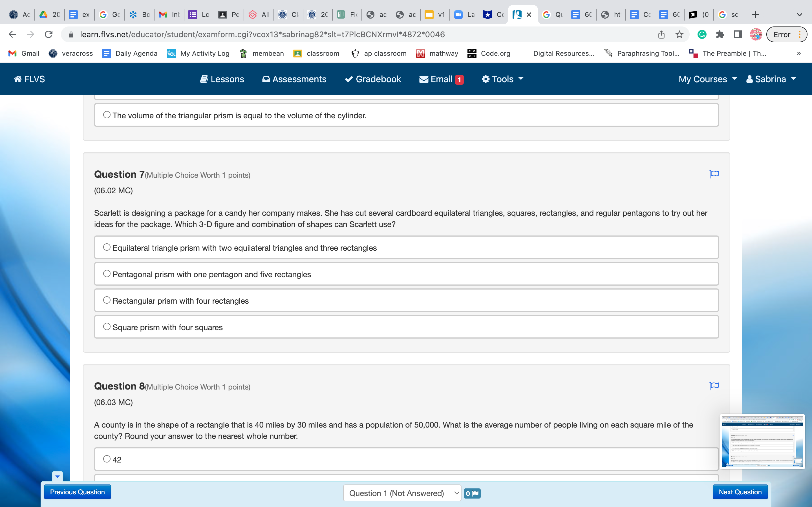Expand the My Courses dropdown

click(707, 79)
